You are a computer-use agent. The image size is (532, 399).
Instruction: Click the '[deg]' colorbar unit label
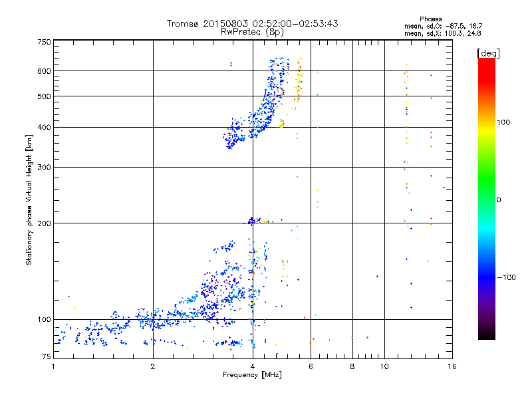[488, 54]
